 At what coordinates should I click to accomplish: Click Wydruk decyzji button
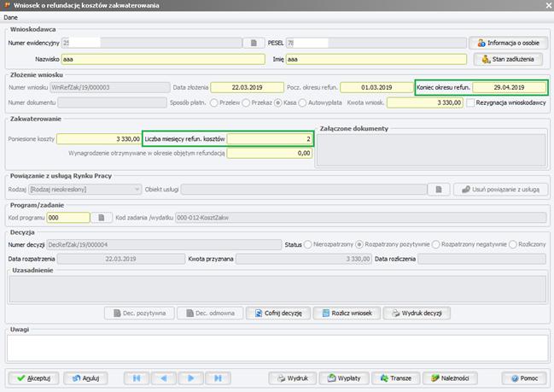tap(417, 313)
